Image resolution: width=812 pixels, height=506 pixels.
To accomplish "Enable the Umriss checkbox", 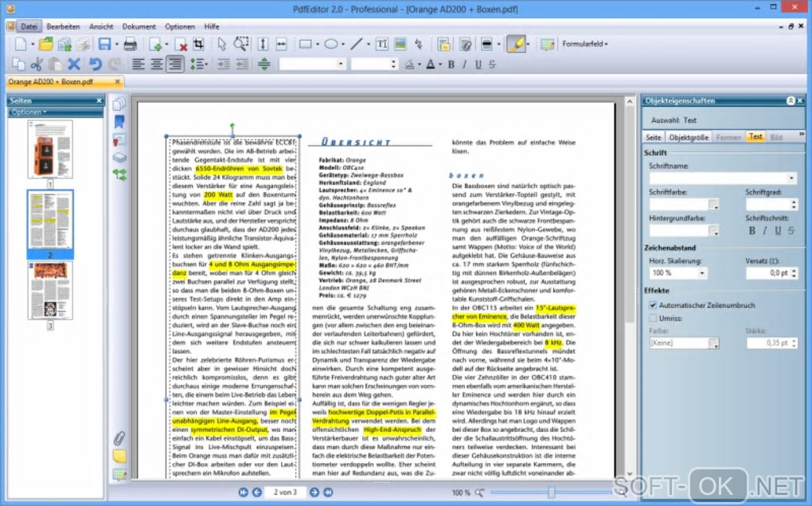I will [654, 318].
